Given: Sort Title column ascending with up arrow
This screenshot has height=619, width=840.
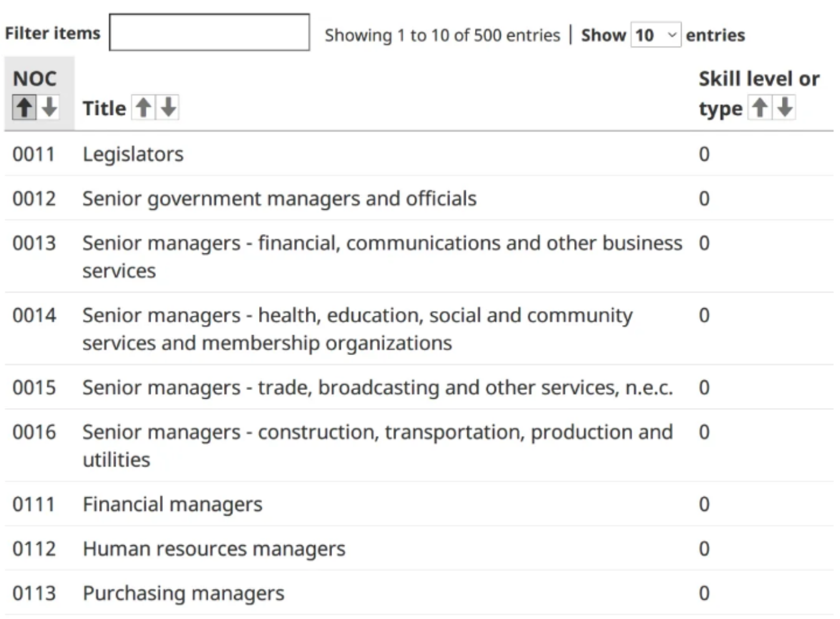Looking at the screenshot, I should [x=144, y=107].
